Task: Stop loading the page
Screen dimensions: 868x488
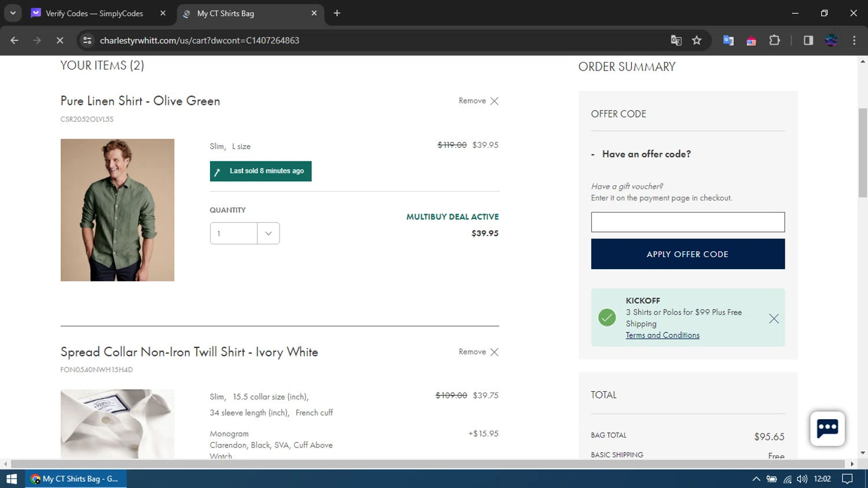Action: click(x=60, y=41)
